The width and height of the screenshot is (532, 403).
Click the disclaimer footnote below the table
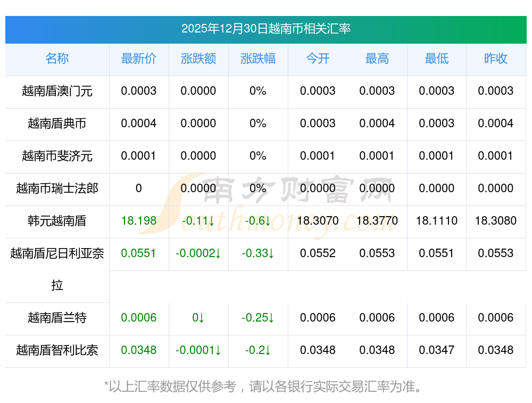click(x=265, y=386)
